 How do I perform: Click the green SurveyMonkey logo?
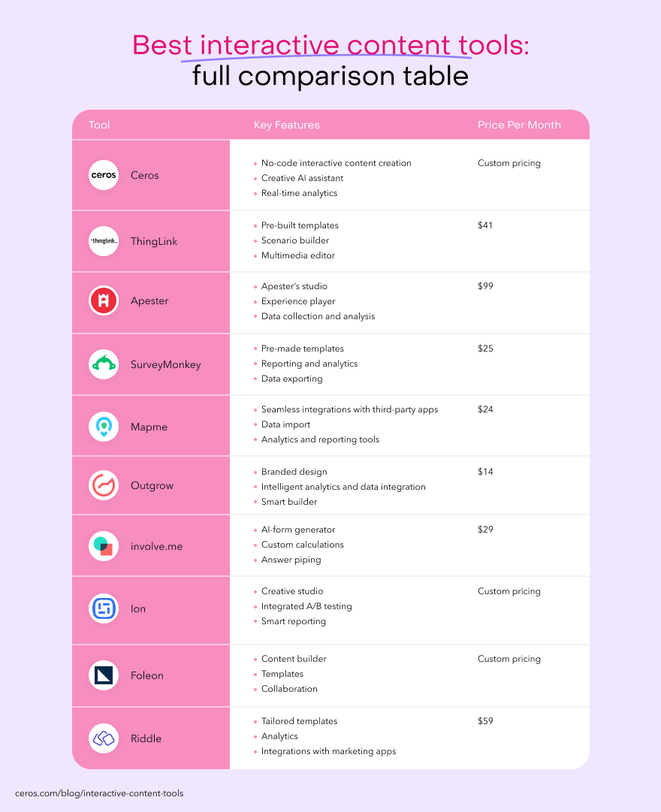(x=104, y=364)
